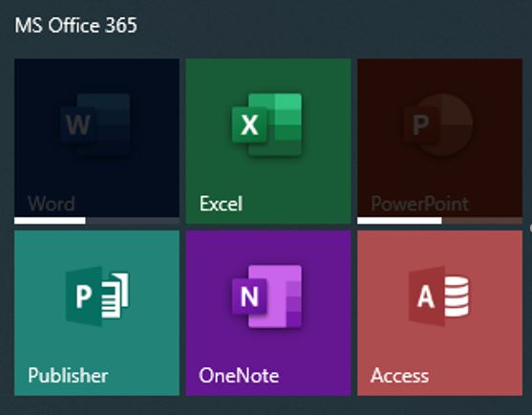Image resolution: width=532 pixels, height=415 pixels.
Task: Click the Access tile label
Action: 399,376
